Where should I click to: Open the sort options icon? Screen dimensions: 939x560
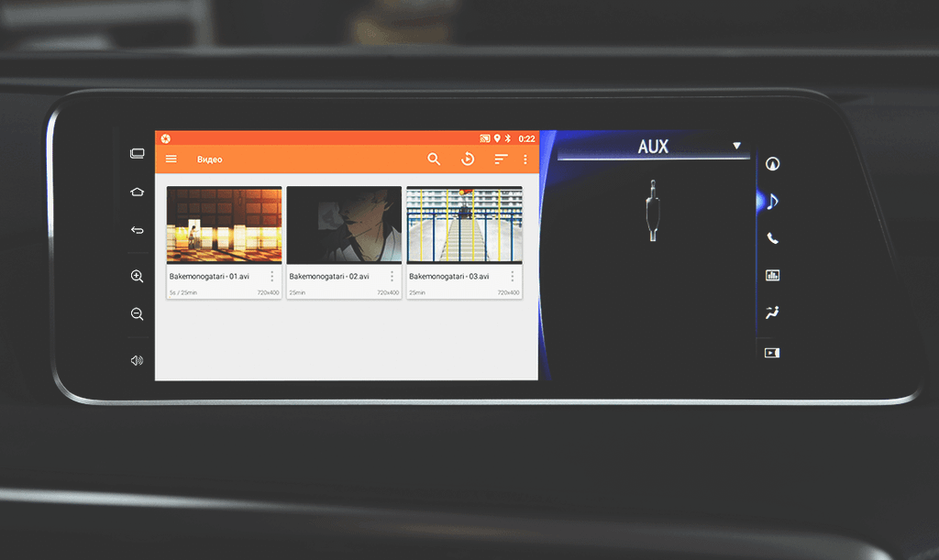501,159
